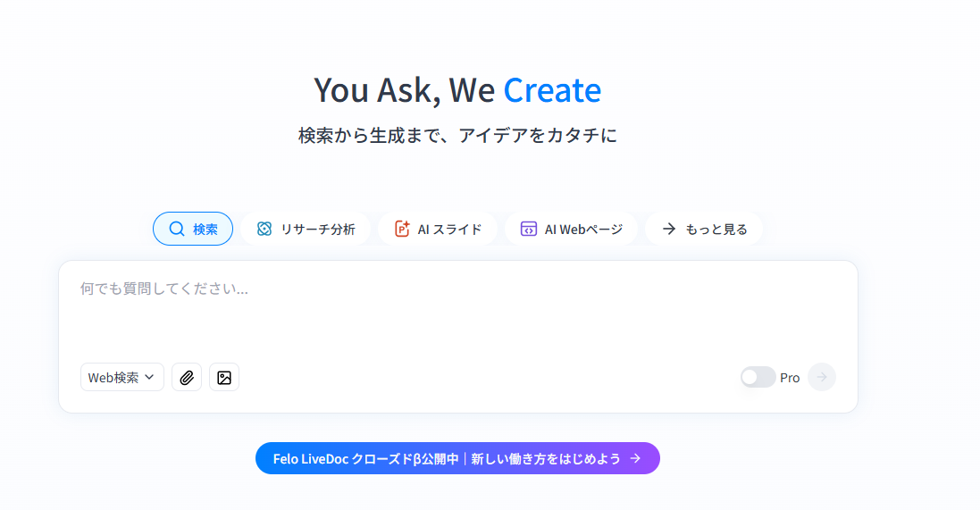Click the Pro label next to switch
The image size is (980, 510).
click(790, 378)
